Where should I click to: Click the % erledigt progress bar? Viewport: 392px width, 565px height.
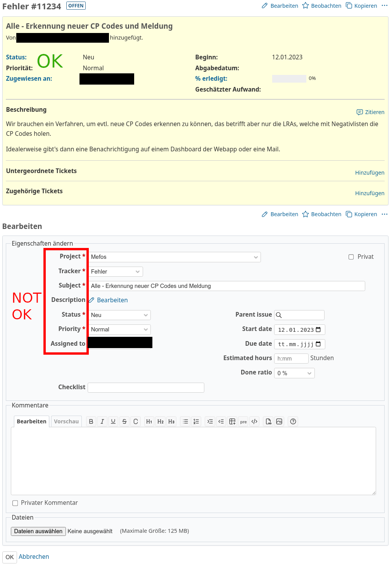[x=289, y=79]
